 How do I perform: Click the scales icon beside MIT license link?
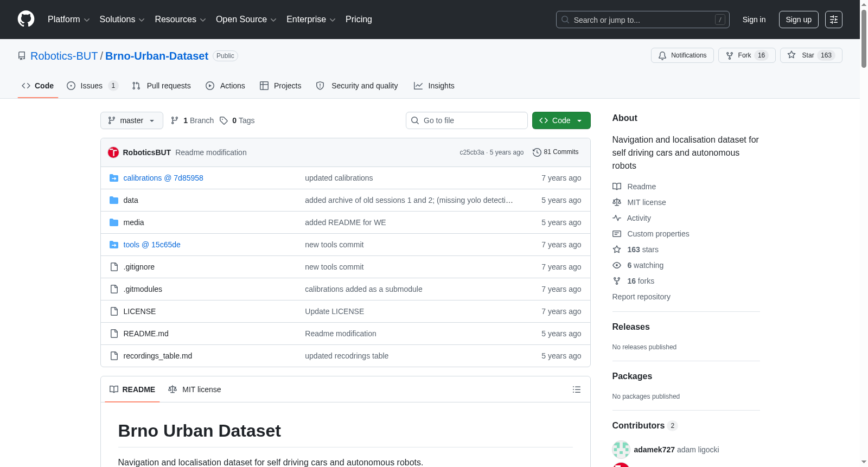pyautogui.click(x=617, y=202)
